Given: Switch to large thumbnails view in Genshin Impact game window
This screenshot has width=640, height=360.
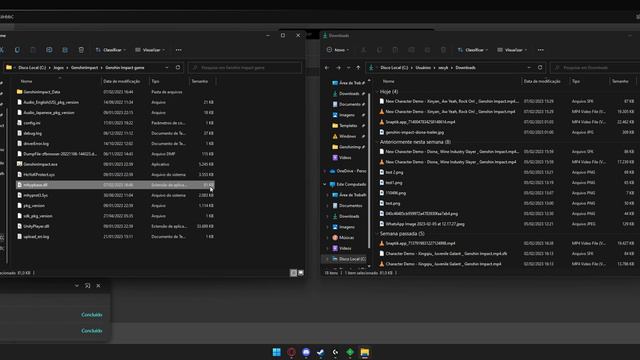Looking at the screenshot, I should 301,273.
